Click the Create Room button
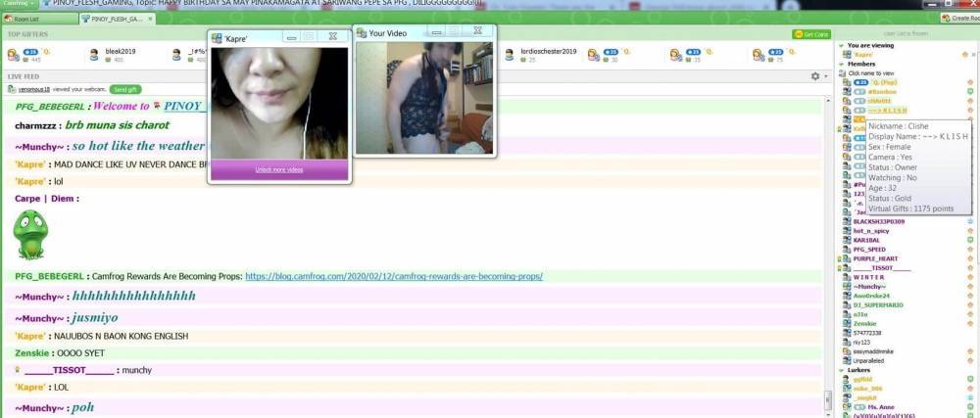The image size is (980, 418). pos(960,18)
